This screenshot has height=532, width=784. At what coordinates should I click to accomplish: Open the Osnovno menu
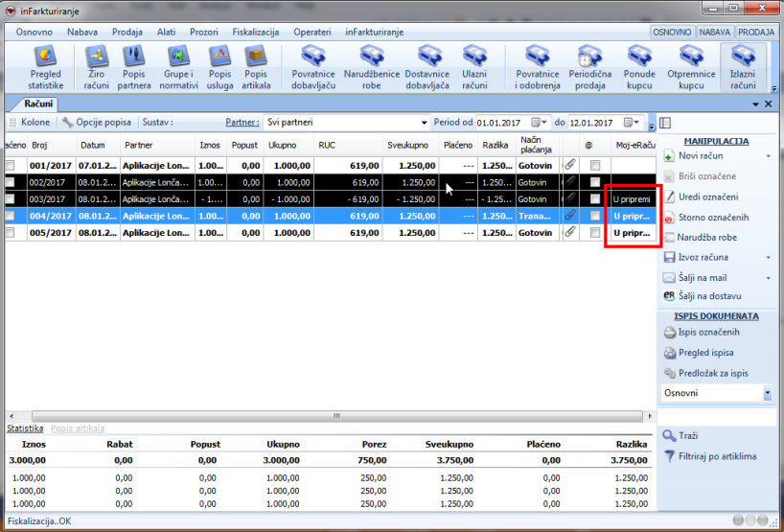[34, 32]
